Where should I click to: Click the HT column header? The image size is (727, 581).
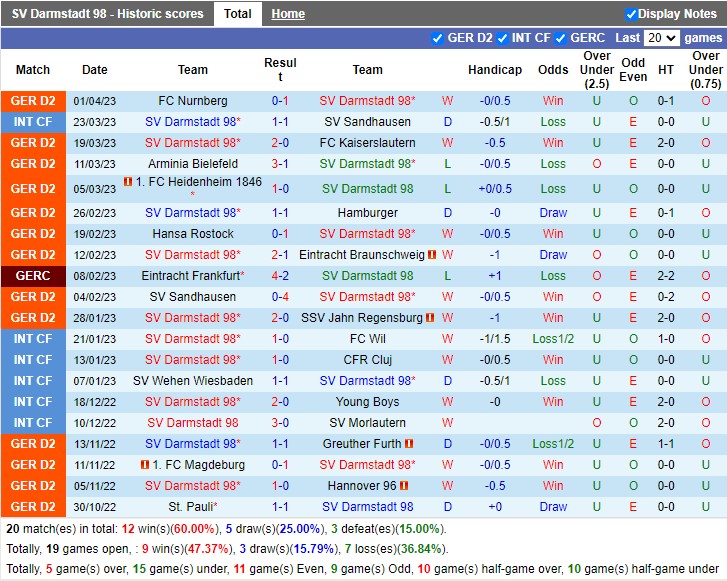665,70
